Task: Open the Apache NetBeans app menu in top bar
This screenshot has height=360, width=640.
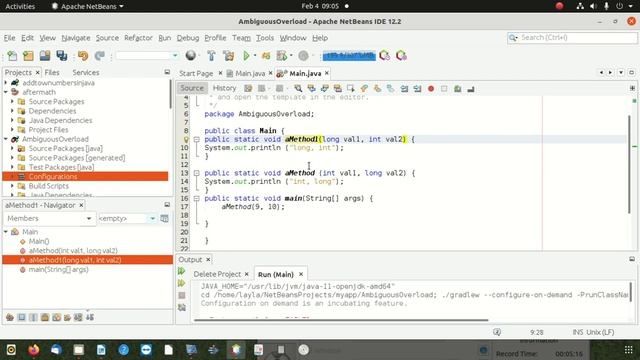Action: [88, 6]
